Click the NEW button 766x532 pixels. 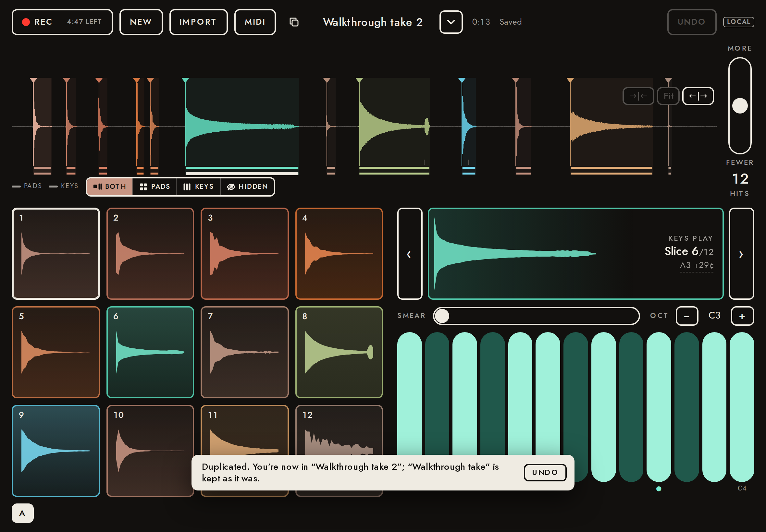(x=141, y=22)
